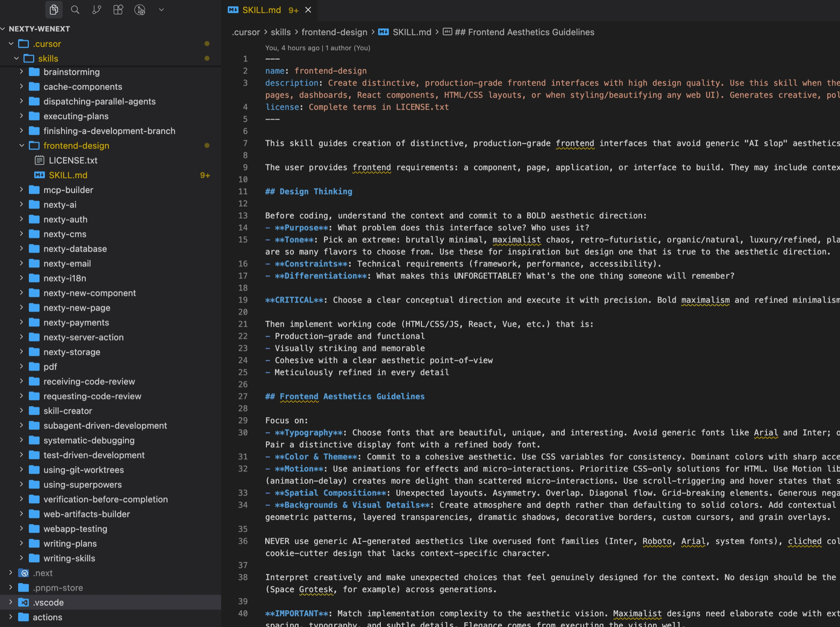This screenshot has height=627, width=840.
Task: Click the skills breadcrumb segment
Action: pos(281,32)
